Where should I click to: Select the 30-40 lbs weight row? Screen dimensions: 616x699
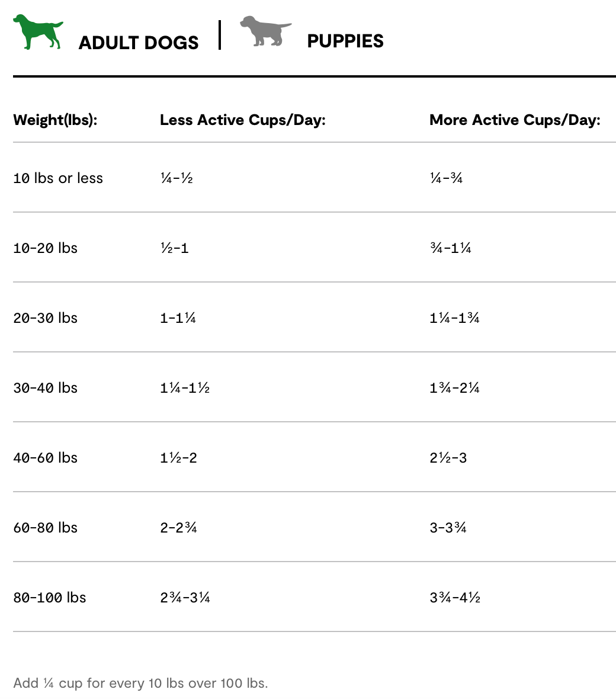(46, 388)
